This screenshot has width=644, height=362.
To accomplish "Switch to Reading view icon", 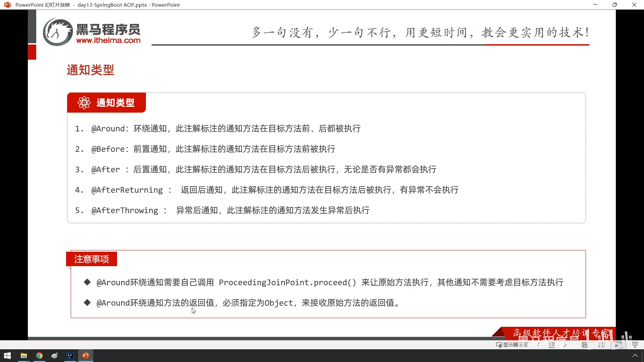I will (618, 345).
